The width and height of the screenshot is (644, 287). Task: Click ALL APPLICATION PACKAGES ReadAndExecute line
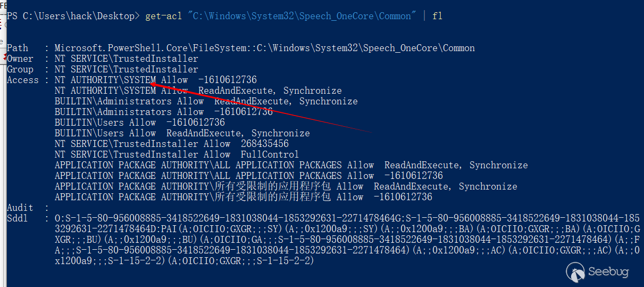coord(291,165)
